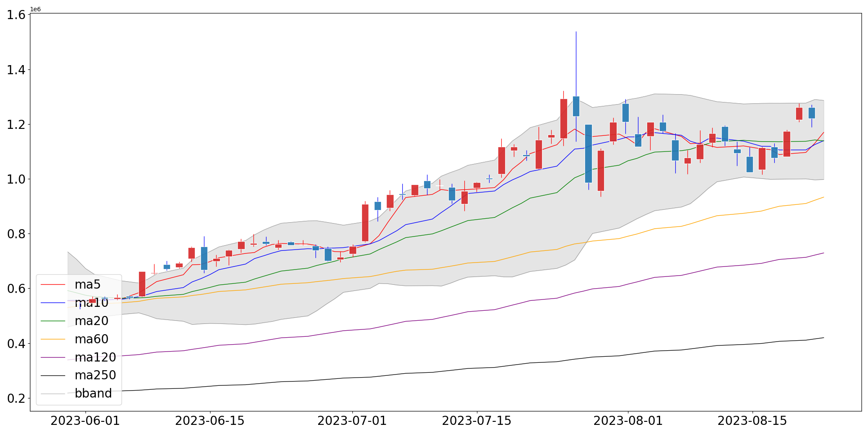868x434 pixels.
Task: Click the green ma20 legend line sample
Action: tap(53, 321)
